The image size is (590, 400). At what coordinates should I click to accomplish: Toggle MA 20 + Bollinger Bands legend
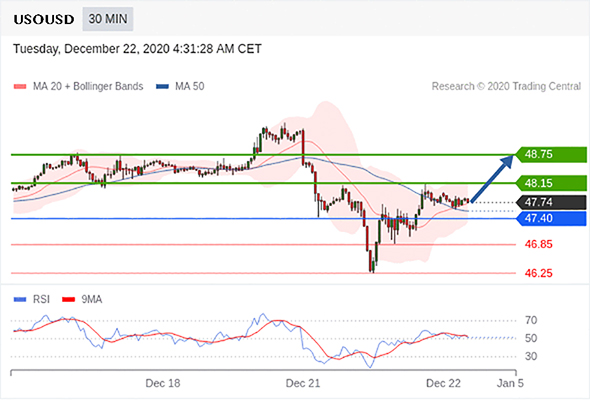tap(78, 86)
